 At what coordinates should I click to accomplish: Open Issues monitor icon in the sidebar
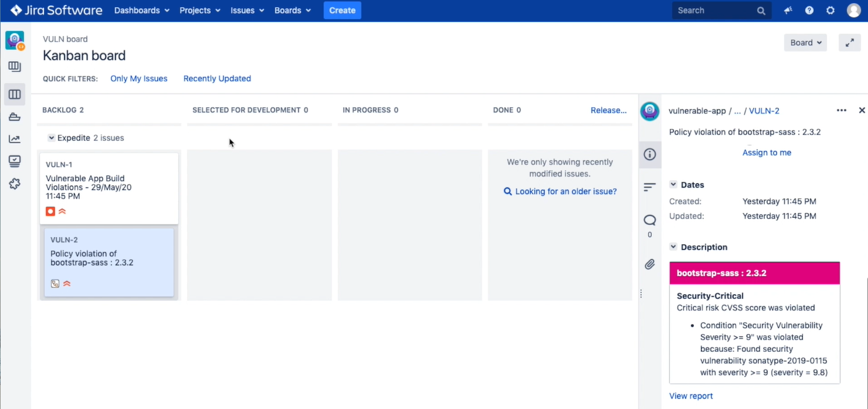click(x=15, y=161)
